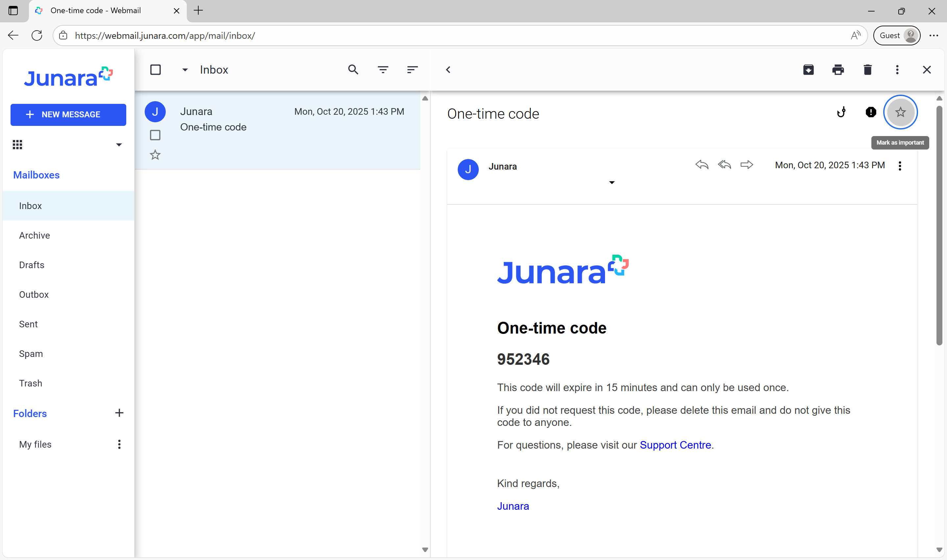Reply to Junara message

pyautogui.click(x=702, y=165)
